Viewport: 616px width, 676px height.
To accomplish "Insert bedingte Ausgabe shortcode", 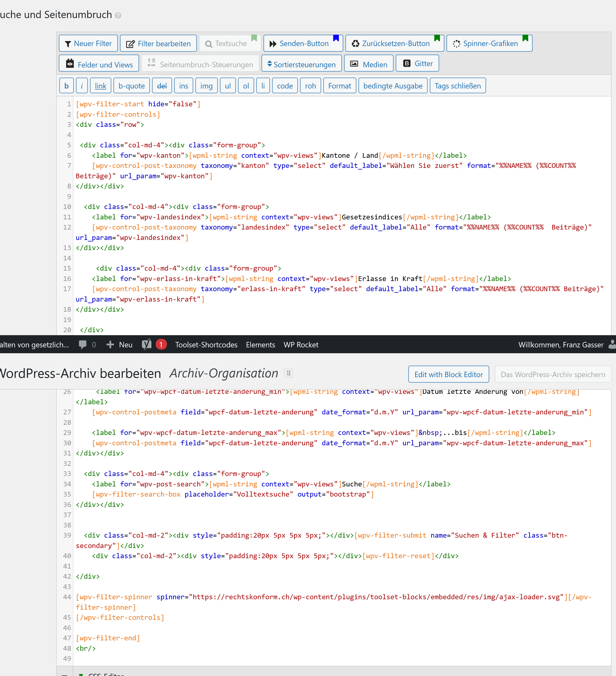I will [x=393, y=86].
